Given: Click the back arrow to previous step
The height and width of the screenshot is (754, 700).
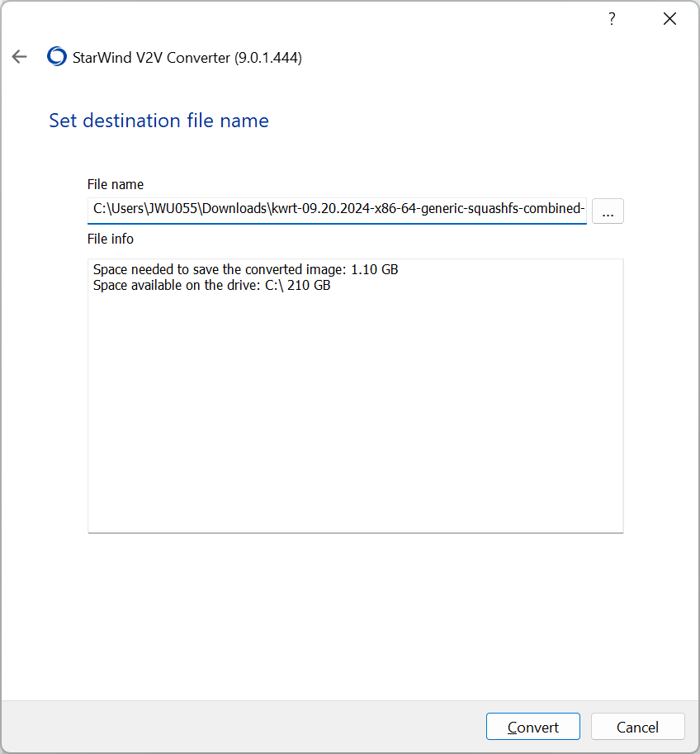Looking at the screenshot, I should pyautogui.click(x=20, y=57).
